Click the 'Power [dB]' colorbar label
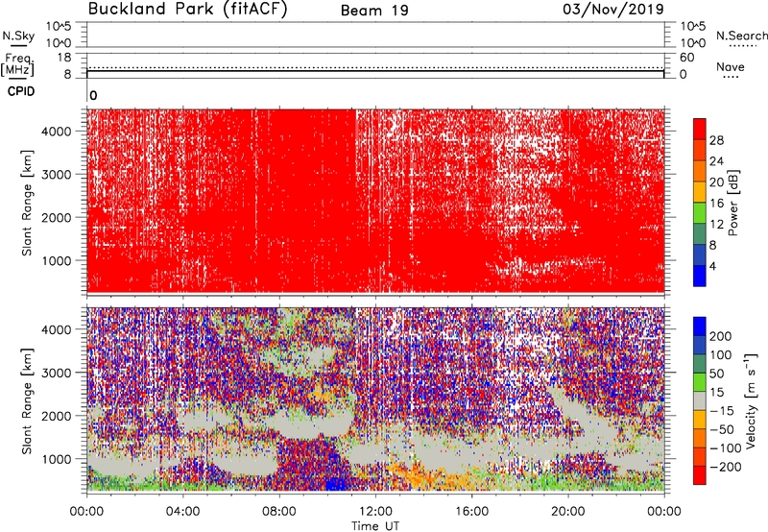The width and height of the screenshot is (768, 532). tap(732, 203)
